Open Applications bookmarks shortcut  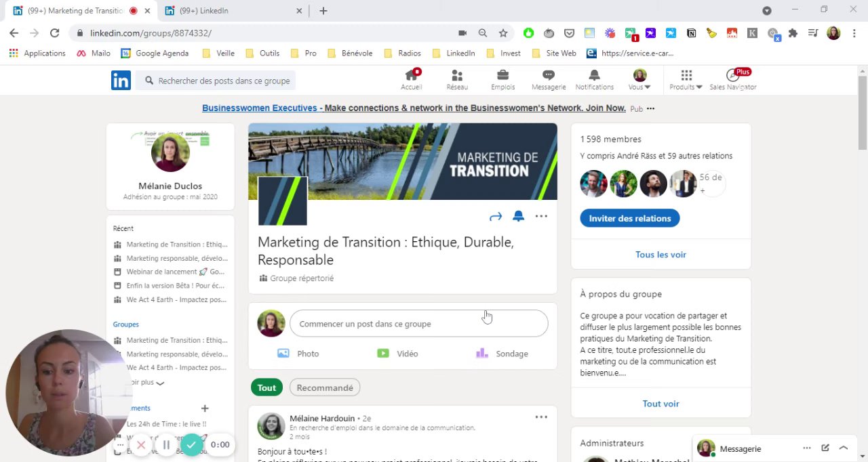coord(37,54)
